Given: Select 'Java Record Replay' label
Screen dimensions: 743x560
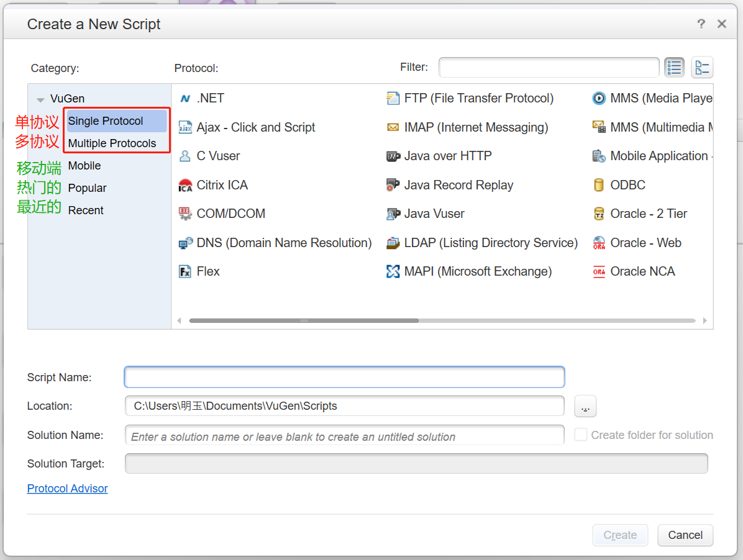Looking at the screenshot, I should 458,185.
